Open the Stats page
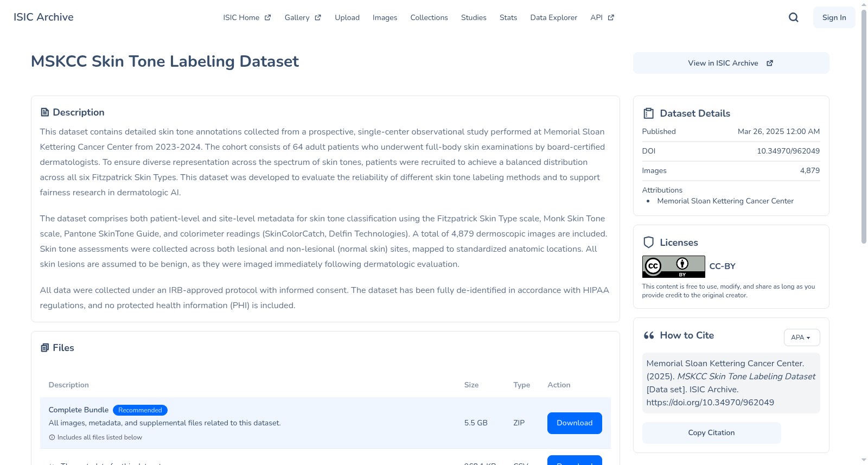The height and width of the screenshot is (465, 868). (x=508, y=17)
